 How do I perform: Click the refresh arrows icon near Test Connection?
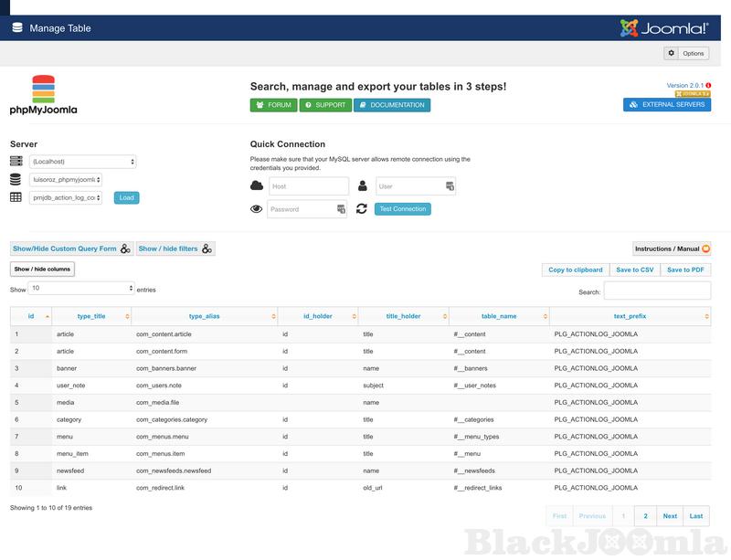362,209
